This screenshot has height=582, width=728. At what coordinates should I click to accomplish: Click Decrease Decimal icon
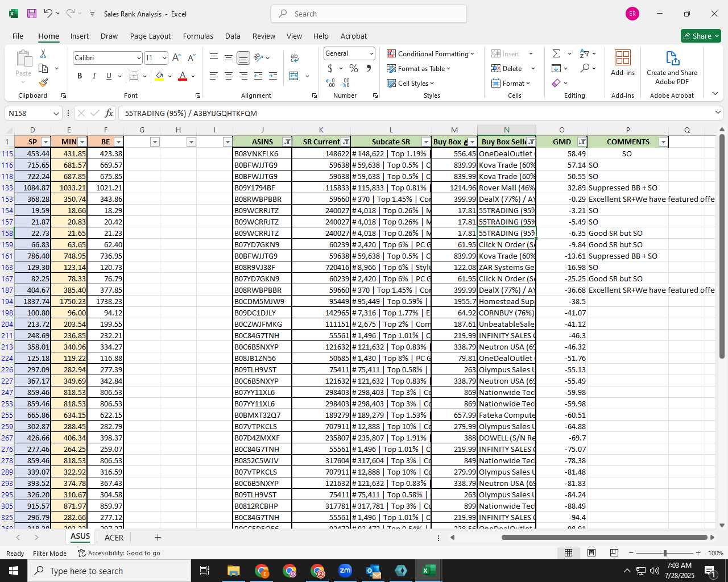click(x=345, y=83)
